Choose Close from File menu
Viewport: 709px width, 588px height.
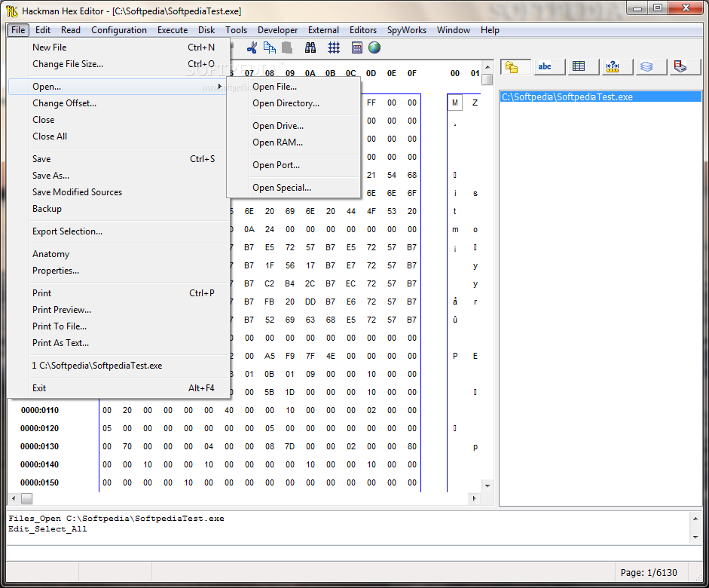[118, 119]
